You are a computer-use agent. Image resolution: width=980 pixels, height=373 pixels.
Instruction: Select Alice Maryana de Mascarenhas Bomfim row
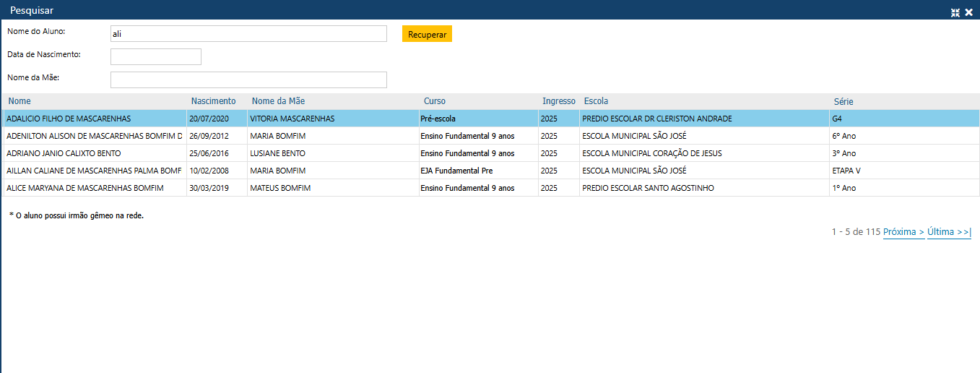point(85,188)
